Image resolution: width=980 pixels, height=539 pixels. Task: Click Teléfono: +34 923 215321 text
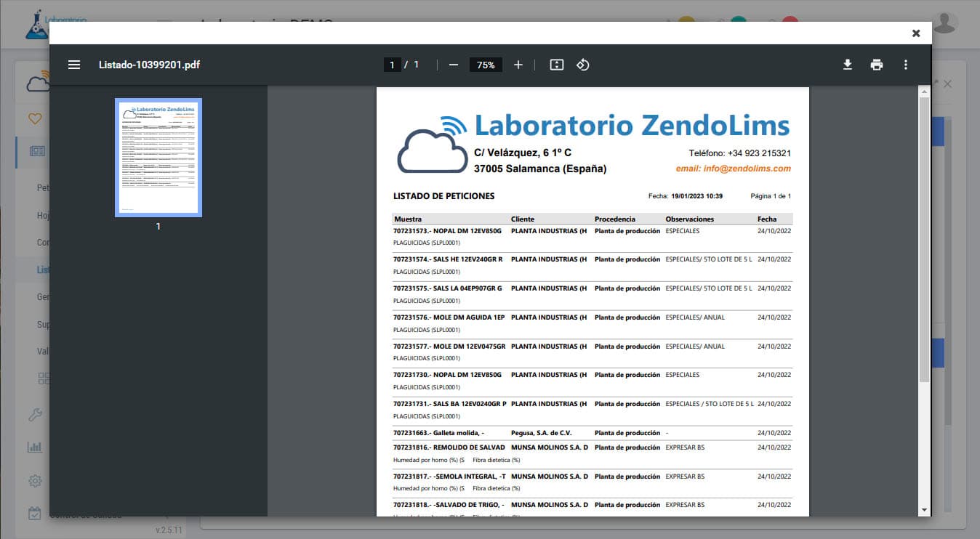pos(740,153)
